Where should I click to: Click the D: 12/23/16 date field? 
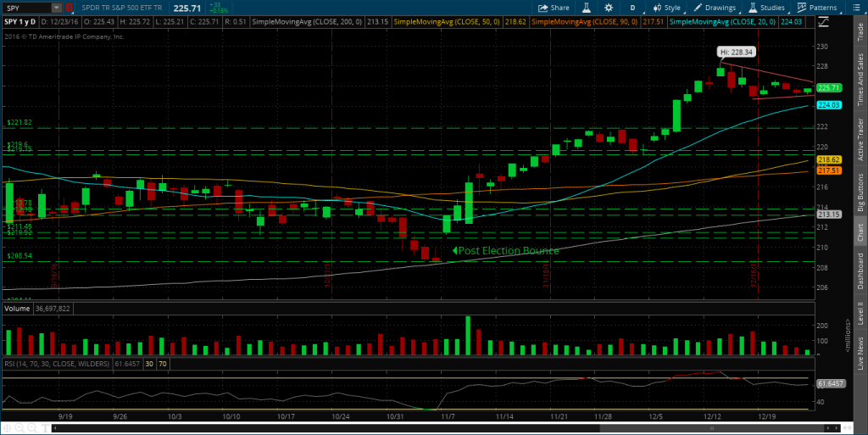(x=60, y=21)
